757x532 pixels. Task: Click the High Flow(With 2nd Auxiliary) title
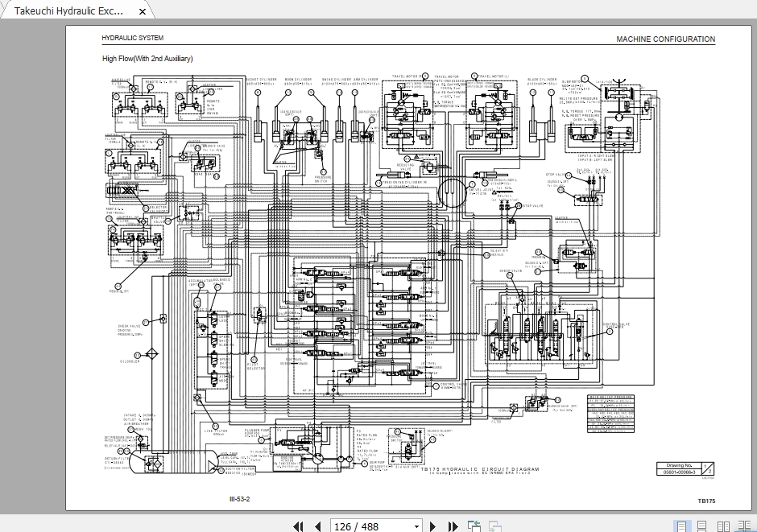(x=147, y=59)
